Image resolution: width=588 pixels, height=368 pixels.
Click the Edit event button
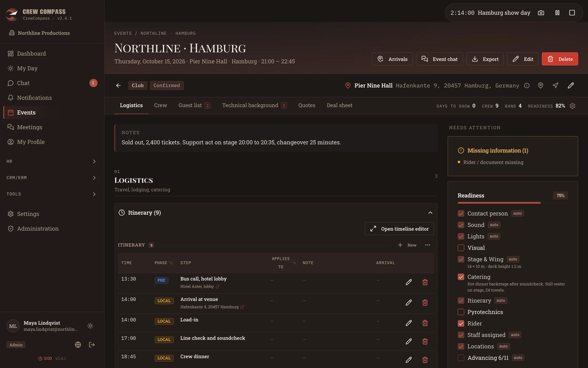[x=523, y=59]
